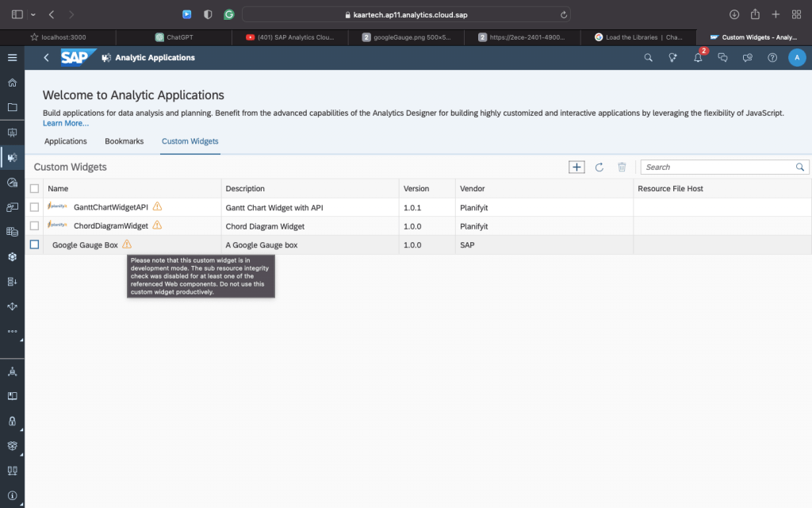Expand the hamburger navigation menu
The image size is (812, 508).
(x=13, y=57)
